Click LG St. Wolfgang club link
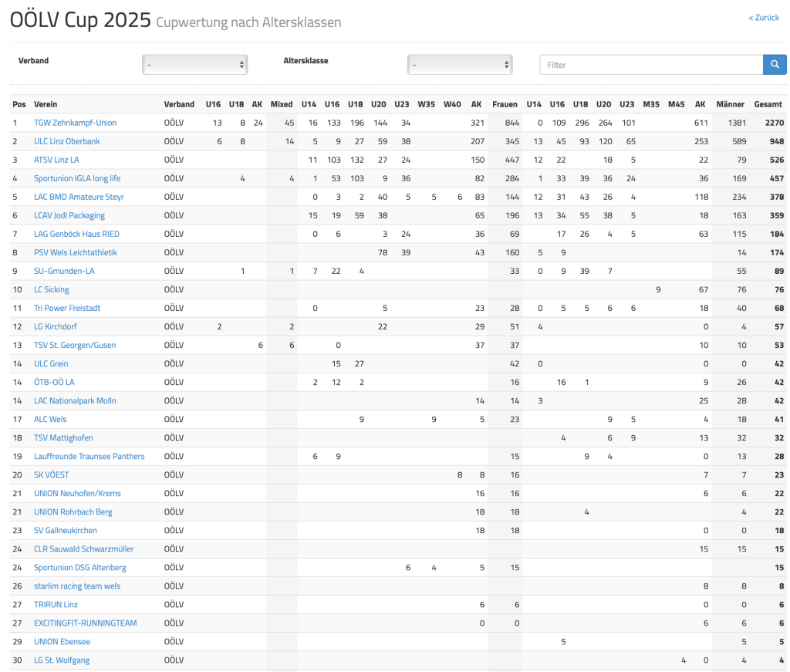The height and width of the screenshot is (672, 790). pos(62,660)
